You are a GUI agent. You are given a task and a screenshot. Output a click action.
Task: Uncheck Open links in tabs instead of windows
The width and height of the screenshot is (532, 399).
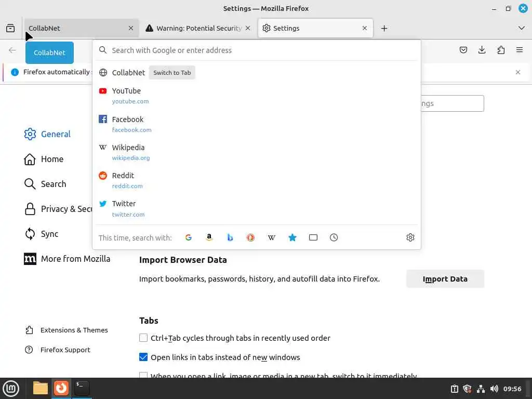click(x=143, y=357)
